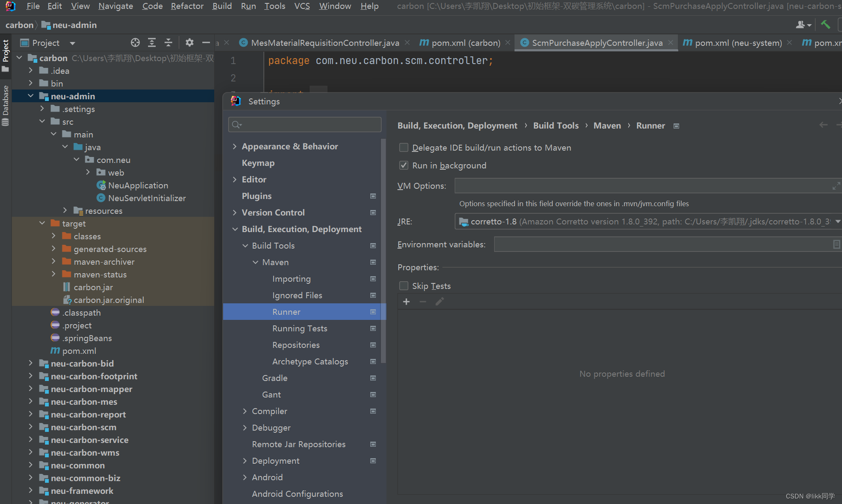The height and width of the screenshot is (504, 842).
Task: Enable Delegate IDE build/run actions to Maven
Action: tap(404, 148)
